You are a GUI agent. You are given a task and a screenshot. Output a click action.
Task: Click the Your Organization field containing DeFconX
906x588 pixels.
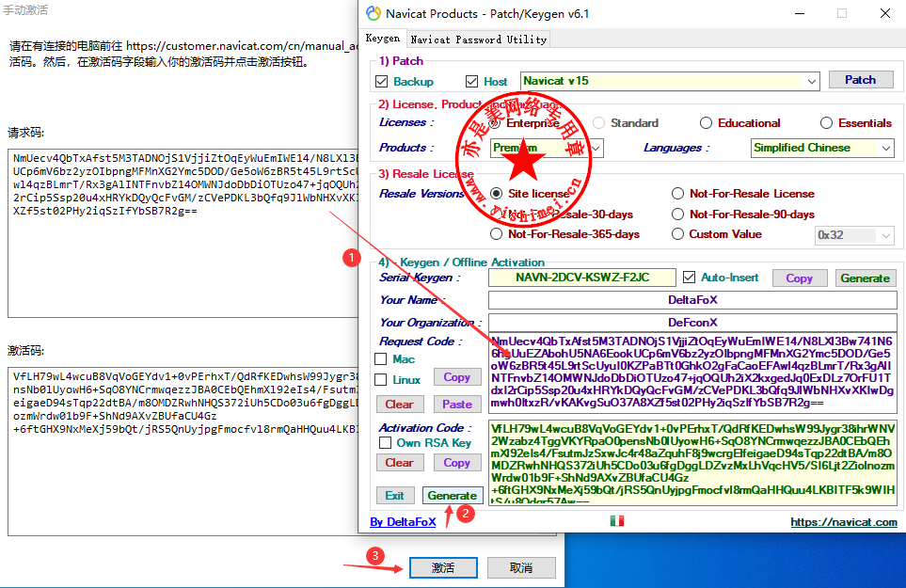click(x=692, y=323)
